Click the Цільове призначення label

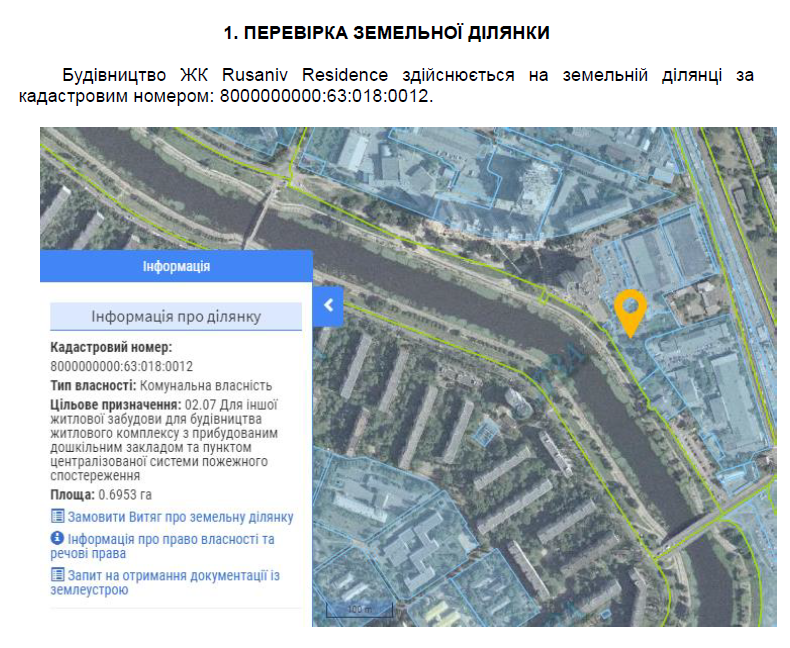(116, 405)
